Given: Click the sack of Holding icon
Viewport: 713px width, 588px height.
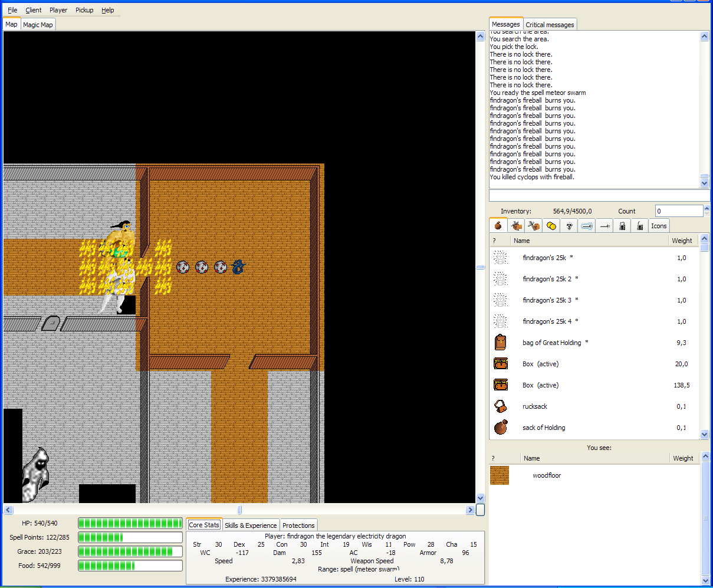Looking at the screenshot, I should pyautogui.click(x=501, y=428).
